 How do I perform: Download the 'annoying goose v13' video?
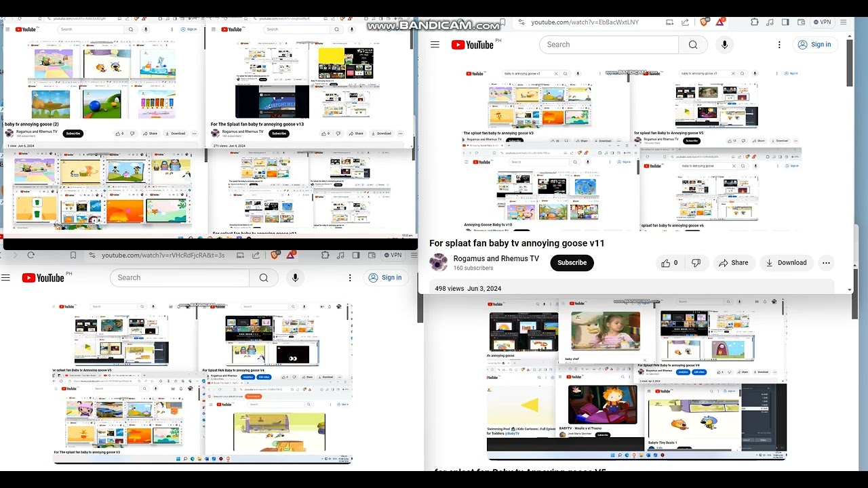381,134
